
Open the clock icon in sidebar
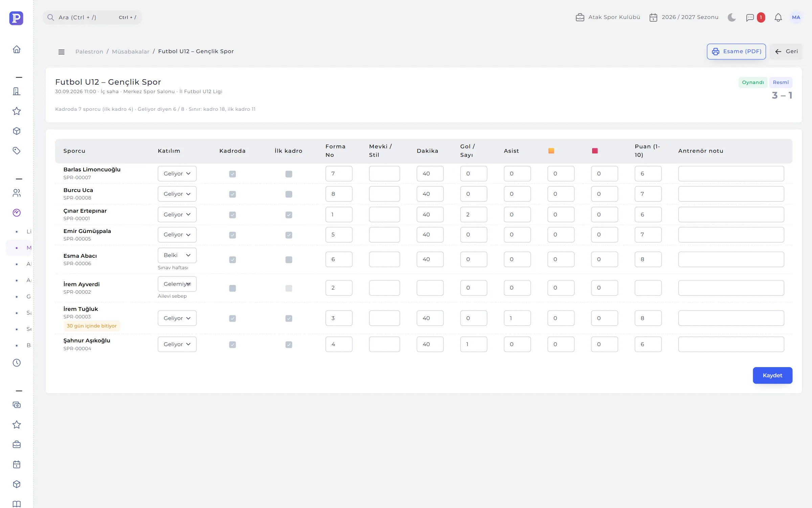[x=17, y=363]
